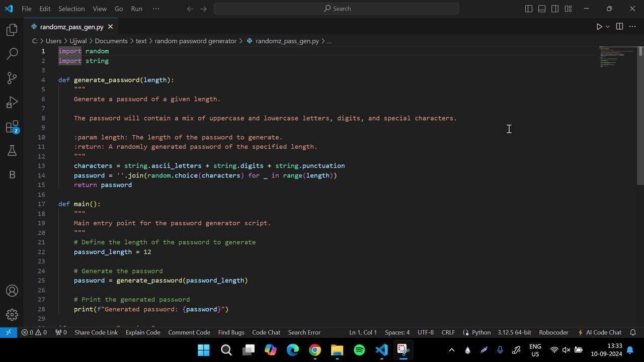Toggle the Primary Side Bar layout button
The width and height of the screenshot is (644, 362).
coord(528,9)
